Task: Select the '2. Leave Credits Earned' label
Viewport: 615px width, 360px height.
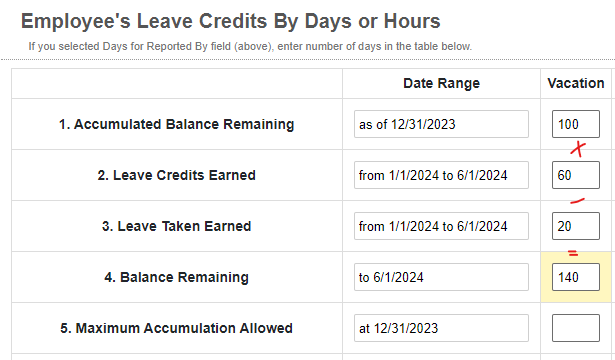Action: coord(176,175)
